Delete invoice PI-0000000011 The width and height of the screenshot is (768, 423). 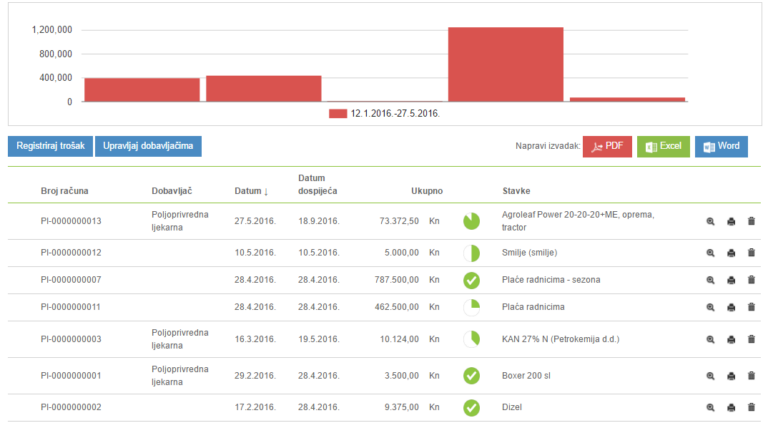point(751,307)
